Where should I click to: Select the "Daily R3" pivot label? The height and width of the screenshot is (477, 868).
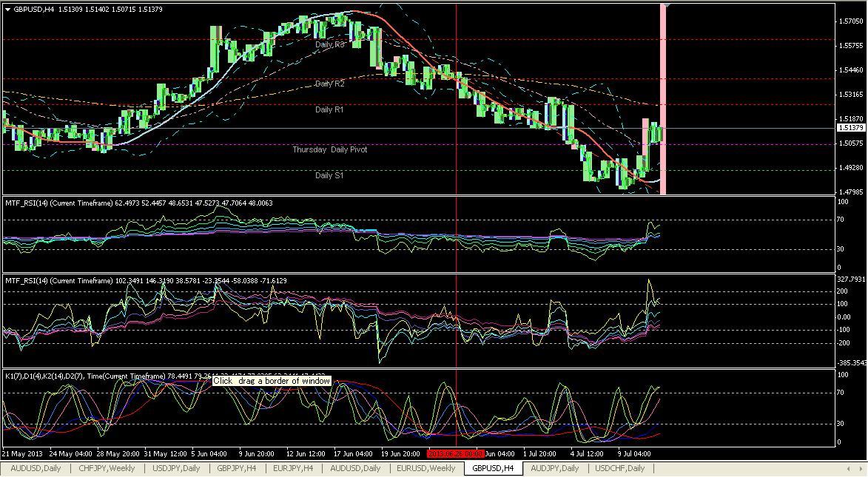click(330, 45)
